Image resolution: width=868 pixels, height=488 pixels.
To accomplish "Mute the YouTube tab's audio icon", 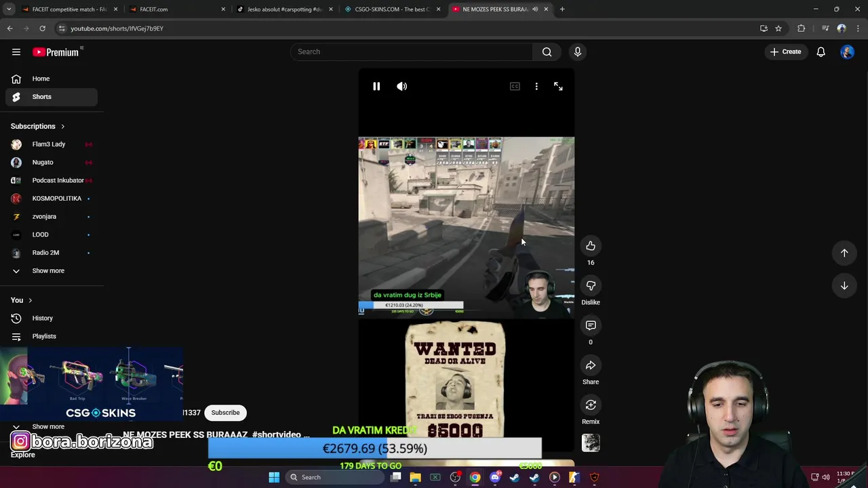I will 535,9.
